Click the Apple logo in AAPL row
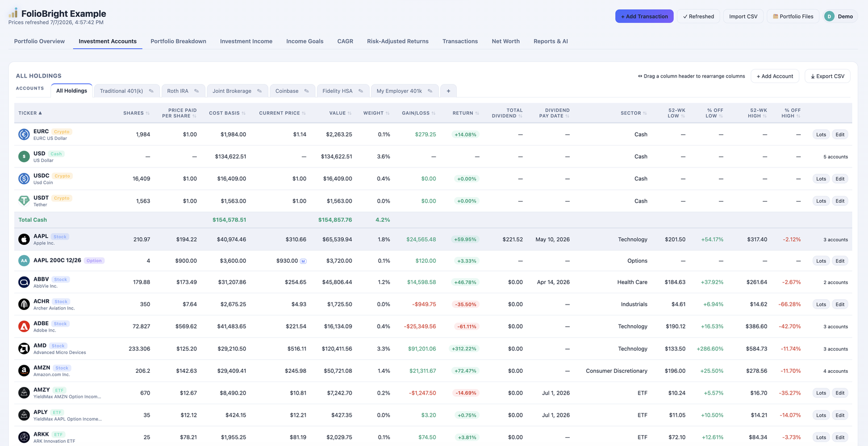868x446 pixels. (24, 240)
